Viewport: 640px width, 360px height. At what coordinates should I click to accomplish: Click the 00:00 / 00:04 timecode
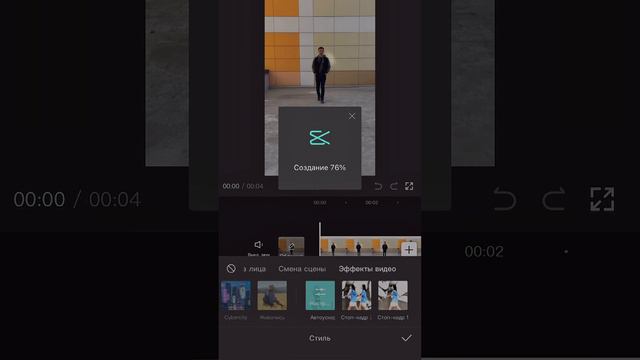[x=243, y=186]
